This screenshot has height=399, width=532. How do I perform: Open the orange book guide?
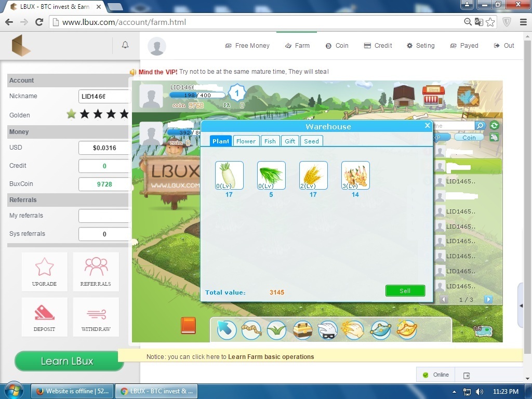coord(188,325)
